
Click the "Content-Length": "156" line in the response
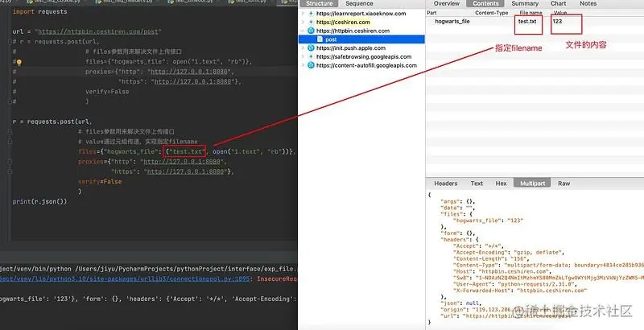(492, 259)
